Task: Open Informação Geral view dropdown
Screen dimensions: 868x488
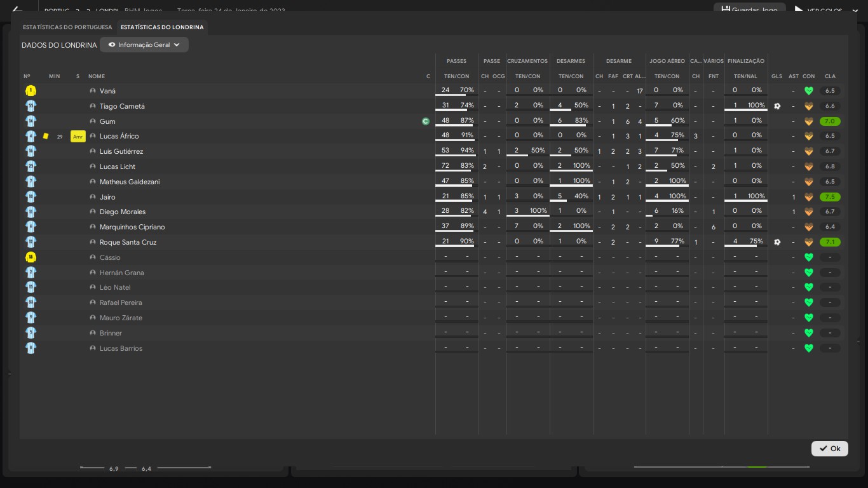Action: 144,45
